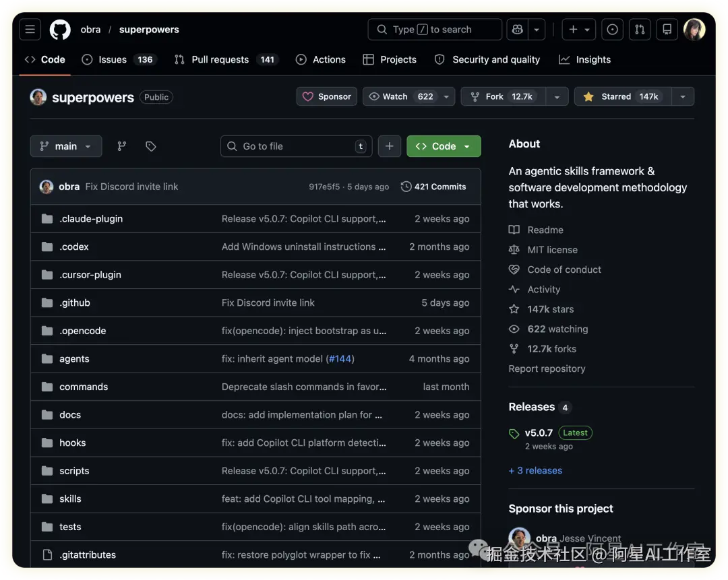Open the user profile avatar menu
Screen dimensions: 728x580
click(694, 30)
